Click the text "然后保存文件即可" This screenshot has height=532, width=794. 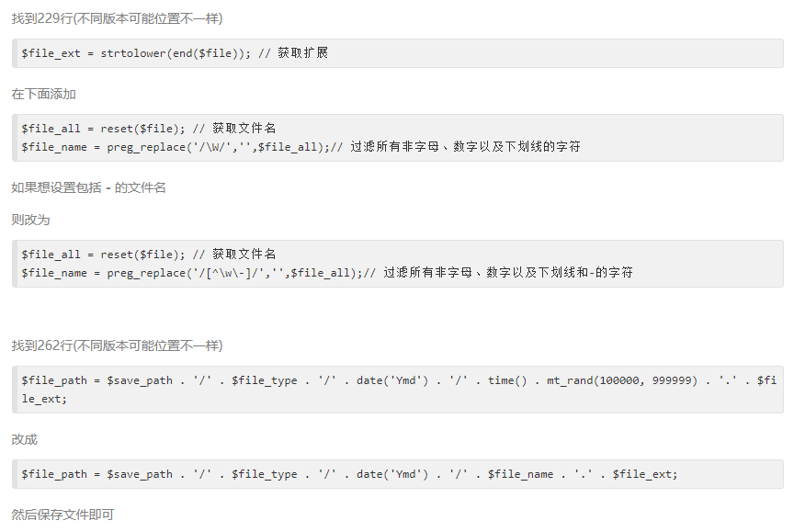62,515
